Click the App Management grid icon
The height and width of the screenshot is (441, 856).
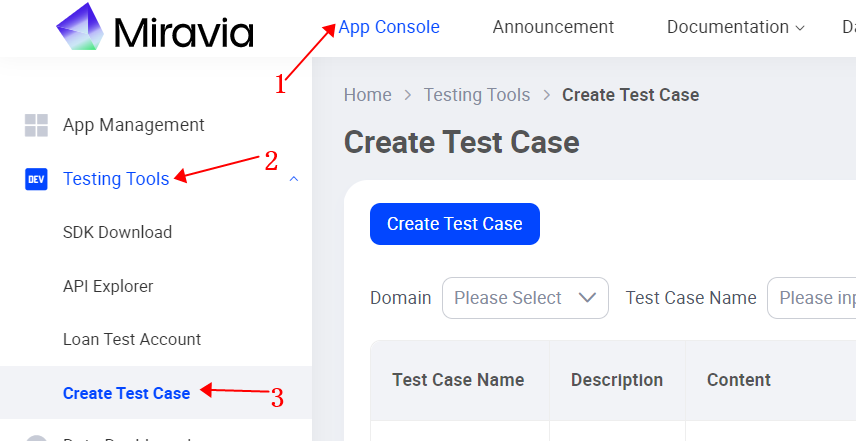36,125
